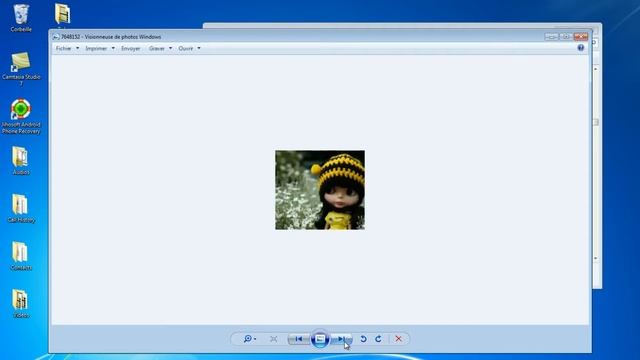Screen dimensions: 640x360
Task: Open the zoom magnifier control
Action: pyautogui.click(x=249, y=339)
